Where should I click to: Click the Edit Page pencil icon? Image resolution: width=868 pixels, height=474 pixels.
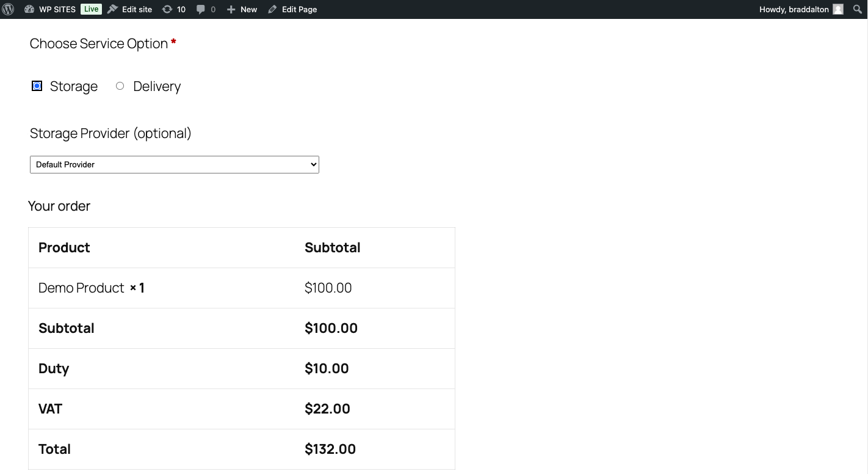(x=272, y=9)
